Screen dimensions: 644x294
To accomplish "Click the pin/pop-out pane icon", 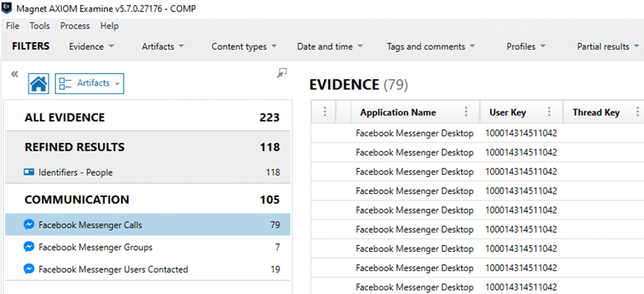I will (x=282, y=73).
